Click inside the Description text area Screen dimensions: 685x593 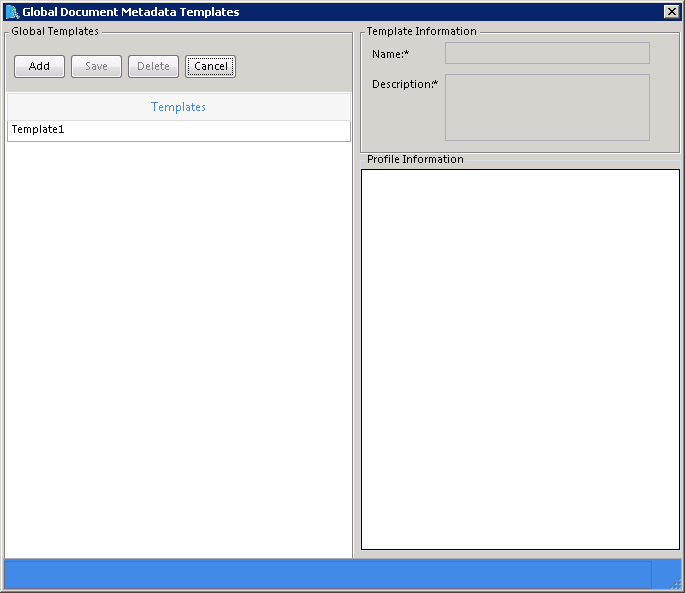click(547, 107)
